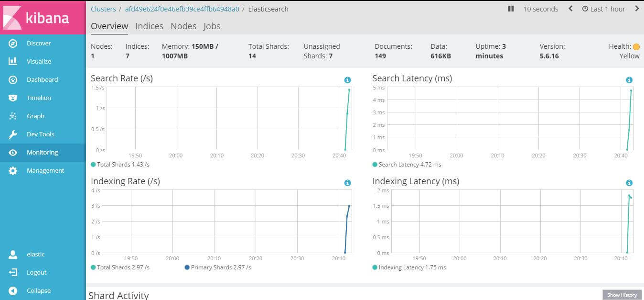Show info for Indexing Latency chart
The image size is (644, 300).
click(x=629, y=183)
